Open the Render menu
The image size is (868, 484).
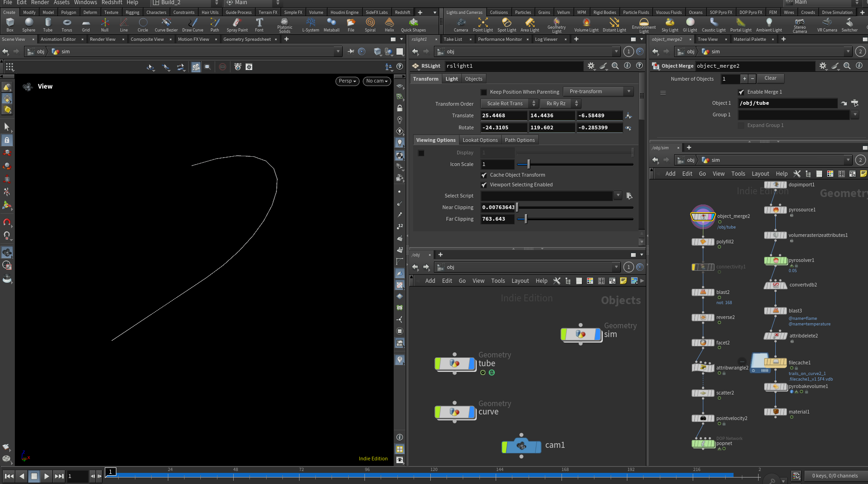click(40, 3)
